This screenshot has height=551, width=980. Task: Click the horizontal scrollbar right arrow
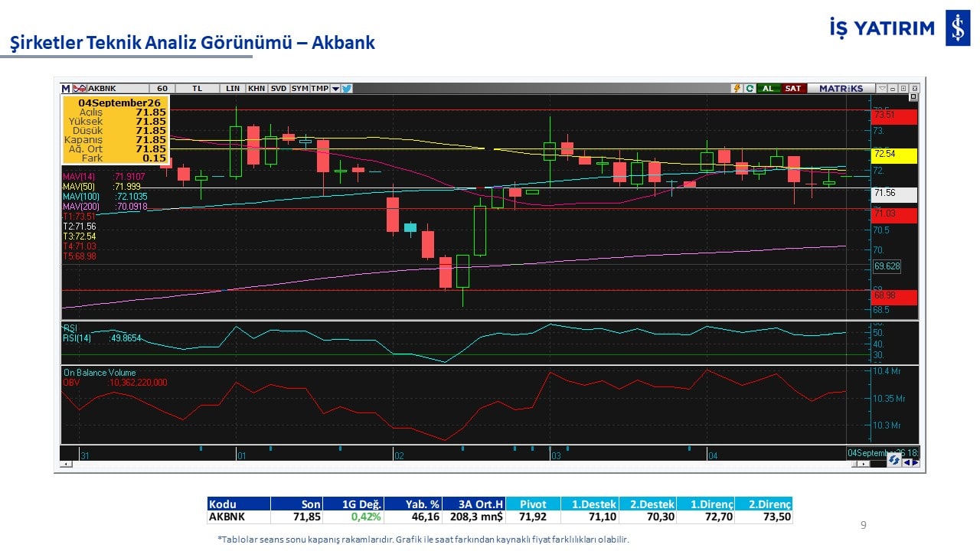(864, 464)
